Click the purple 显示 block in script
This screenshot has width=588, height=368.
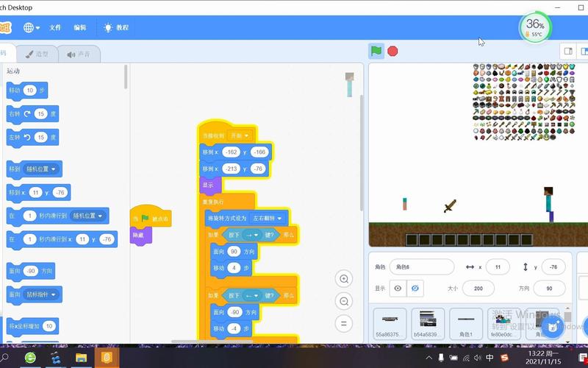click(210, 185)
